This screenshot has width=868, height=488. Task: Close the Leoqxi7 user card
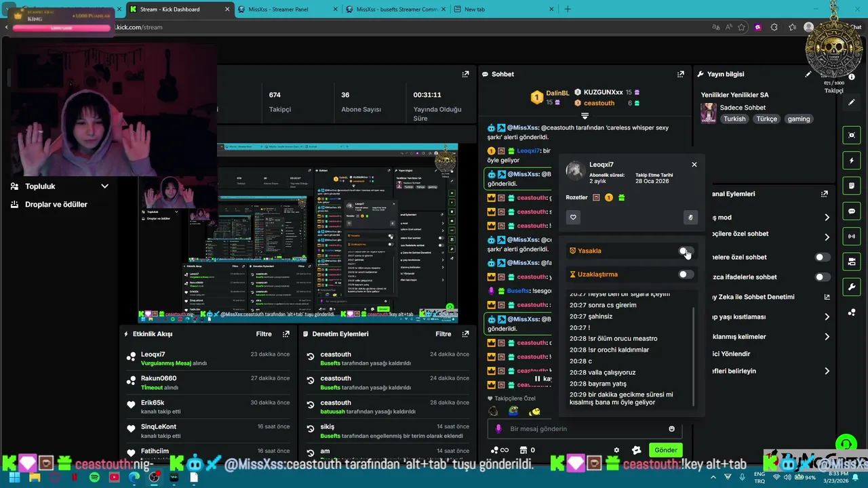pos(694,165)
